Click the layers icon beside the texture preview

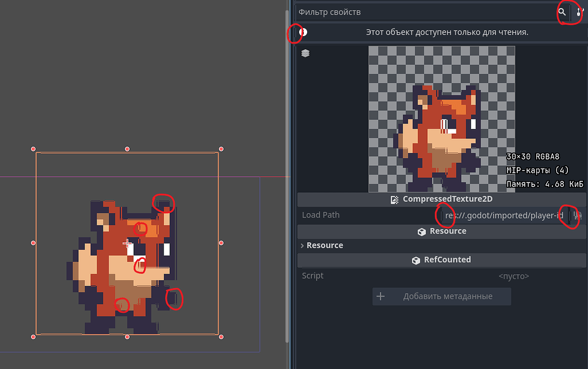tap(305, 53)
